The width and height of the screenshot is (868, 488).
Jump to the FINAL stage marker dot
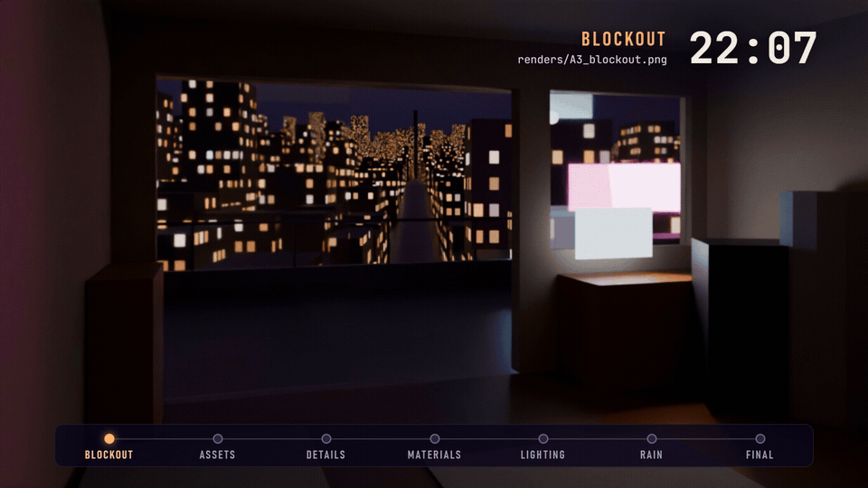pyautogui.click(x=760, y=439)
